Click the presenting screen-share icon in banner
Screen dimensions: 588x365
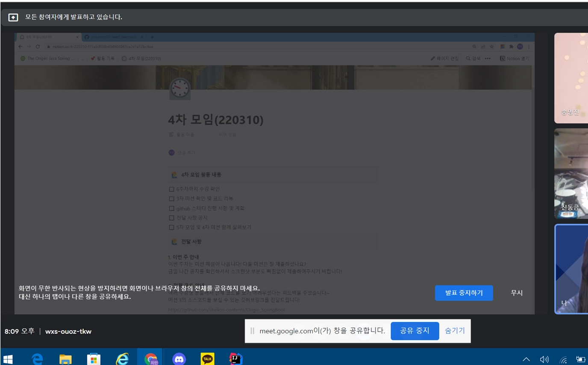(13, 18)
